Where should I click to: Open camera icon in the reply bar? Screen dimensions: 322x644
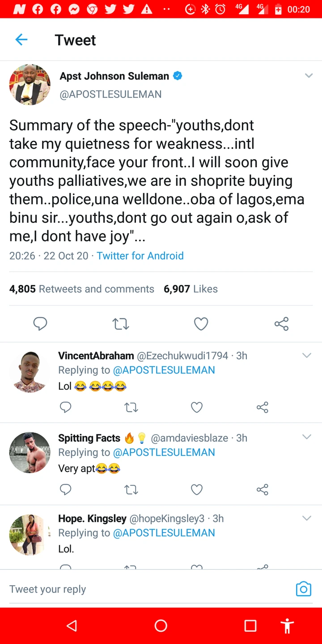click(303, 589)
